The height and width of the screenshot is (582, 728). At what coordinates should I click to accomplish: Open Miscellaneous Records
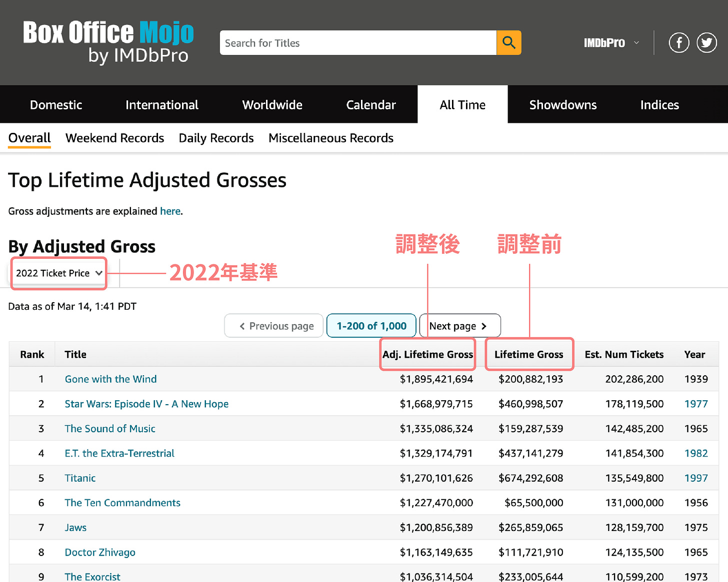(331, 138)
